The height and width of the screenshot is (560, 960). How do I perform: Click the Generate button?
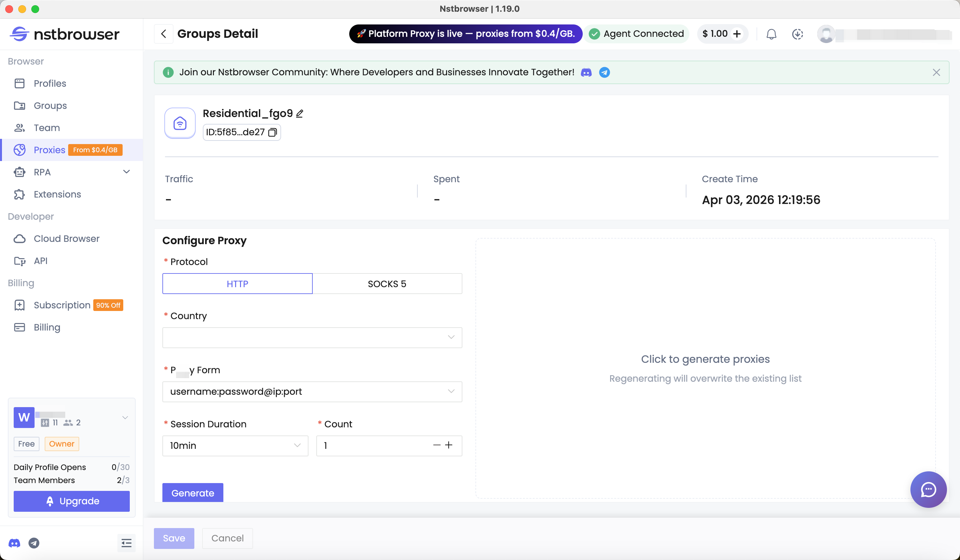point(192,493)
